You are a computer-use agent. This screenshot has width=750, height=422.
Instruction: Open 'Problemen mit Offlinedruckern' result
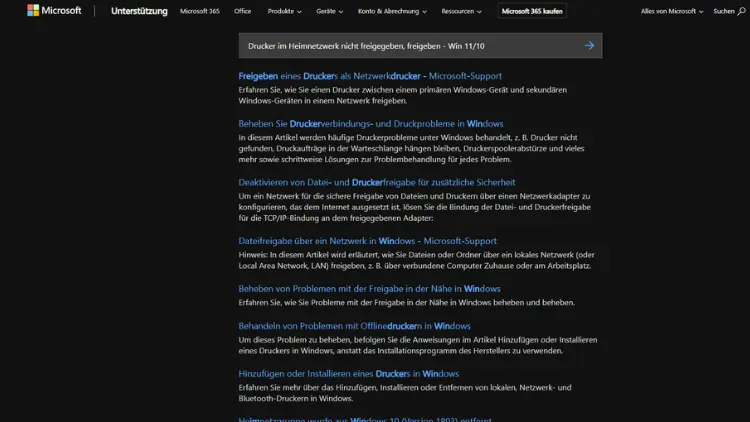pos(354,326)
